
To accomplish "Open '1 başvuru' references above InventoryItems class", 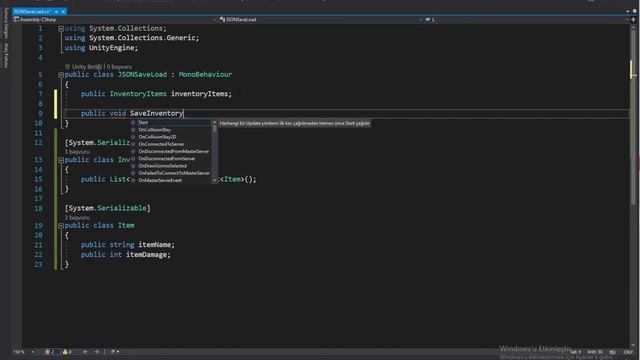I will 77,152.
